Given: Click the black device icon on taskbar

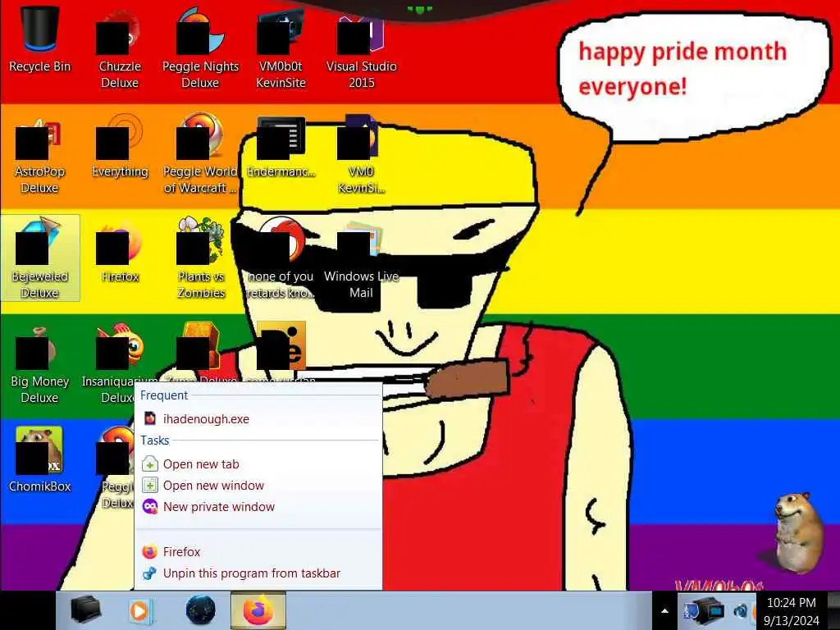Looking at the screenshot, I should tap(85, 610).
